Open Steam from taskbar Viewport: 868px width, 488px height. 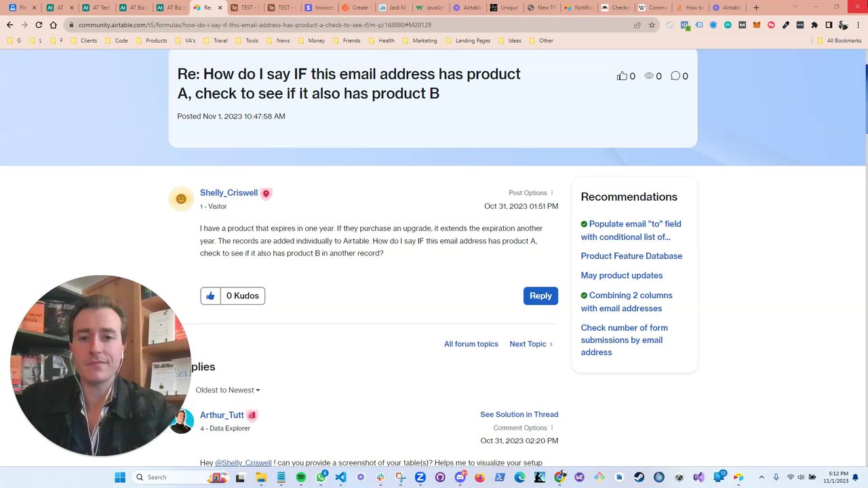point(639,477)
